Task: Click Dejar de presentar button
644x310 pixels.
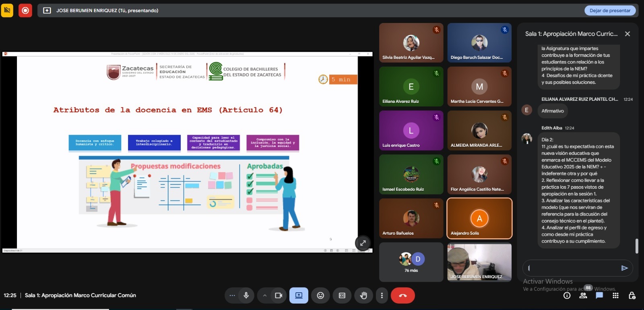Action: [610, 10]
